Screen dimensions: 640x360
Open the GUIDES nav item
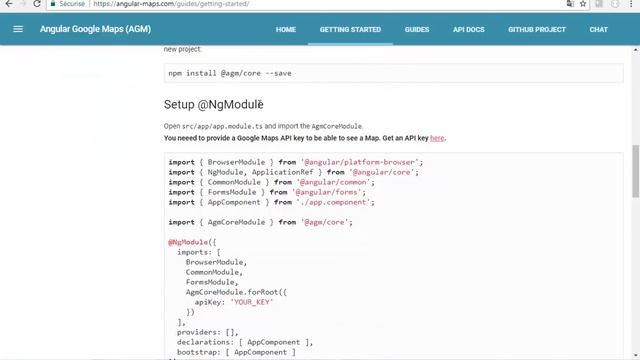[x=417, y=29]
